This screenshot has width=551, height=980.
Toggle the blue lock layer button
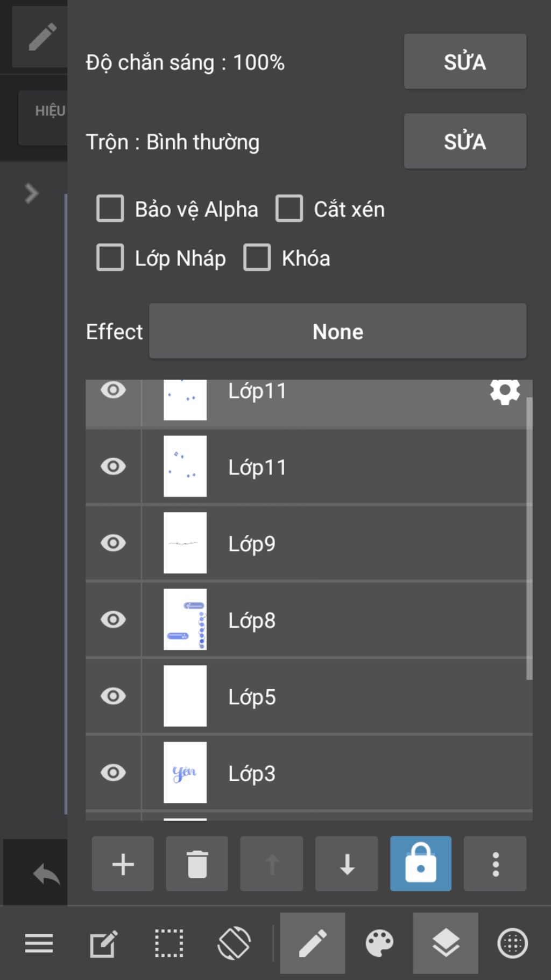pos(421,864)
